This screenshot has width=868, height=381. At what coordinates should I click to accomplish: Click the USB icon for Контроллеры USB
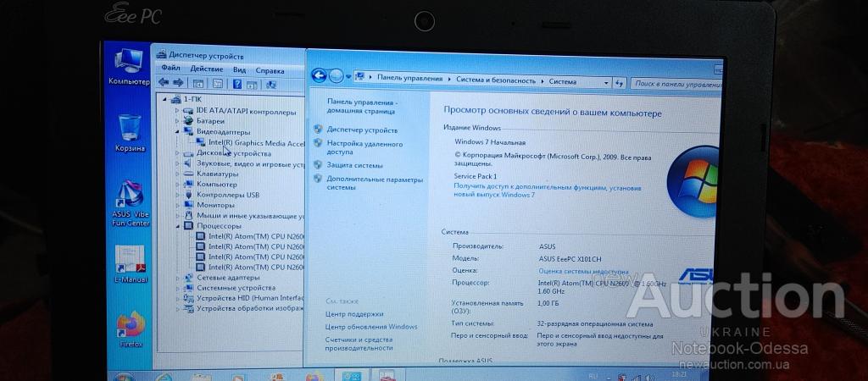[188, 195]
